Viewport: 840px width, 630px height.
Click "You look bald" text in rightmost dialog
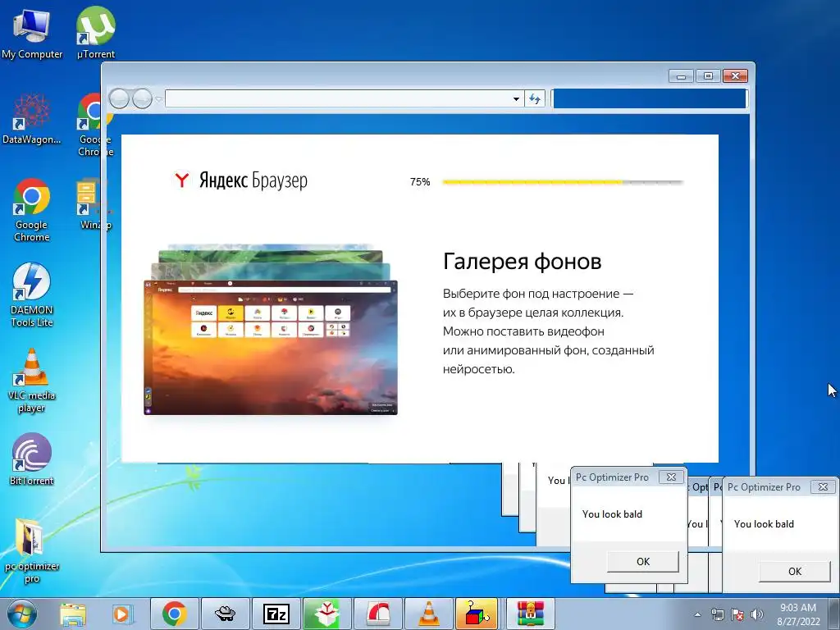(x=764, y=524)
